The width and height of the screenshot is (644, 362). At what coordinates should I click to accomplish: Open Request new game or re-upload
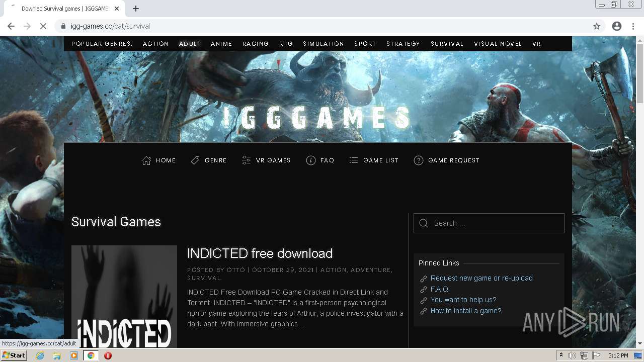pos(481,278)
